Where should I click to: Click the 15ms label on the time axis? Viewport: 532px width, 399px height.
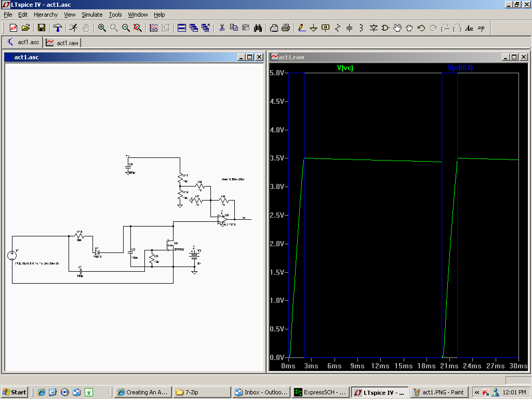[403, 366]
